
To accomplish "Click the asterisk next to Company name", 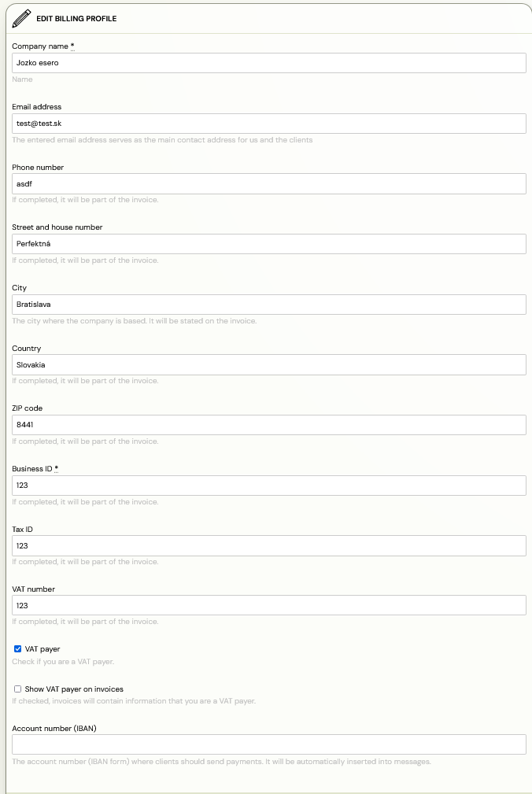I will click(72, 46).
